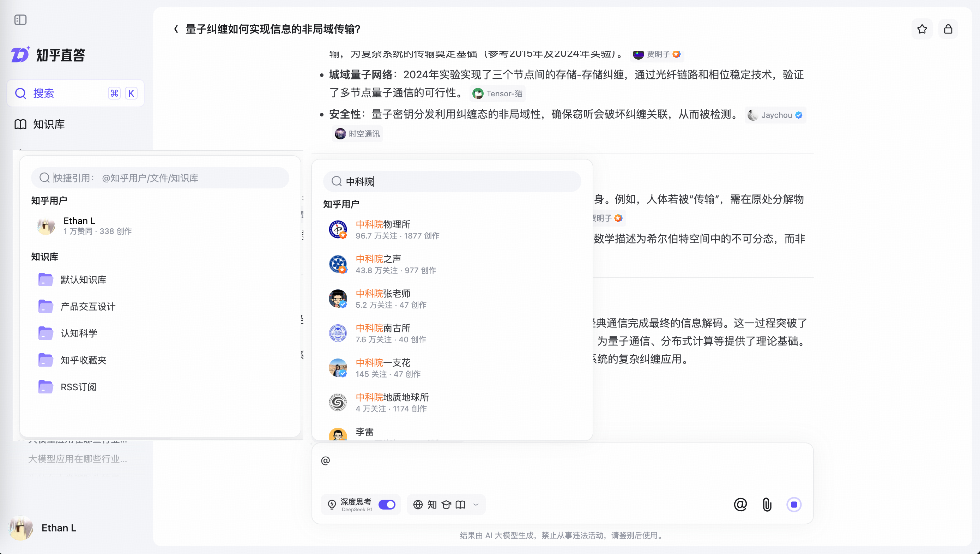The height and width of the screenshot is (554, 980).
Task: Click the Jaychou citation chip
Action: point(775,115)
